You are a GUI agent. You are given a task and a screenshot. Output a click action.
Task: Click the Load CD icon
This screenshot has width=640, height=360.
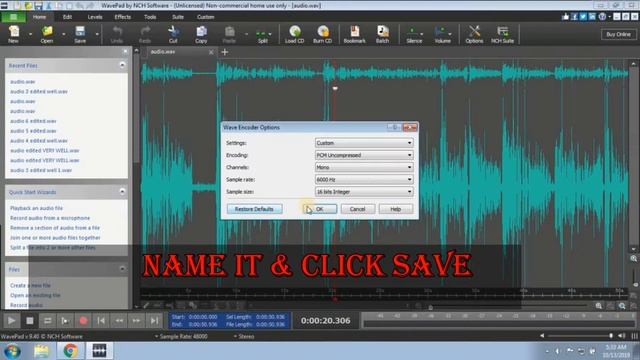[294, 34]
